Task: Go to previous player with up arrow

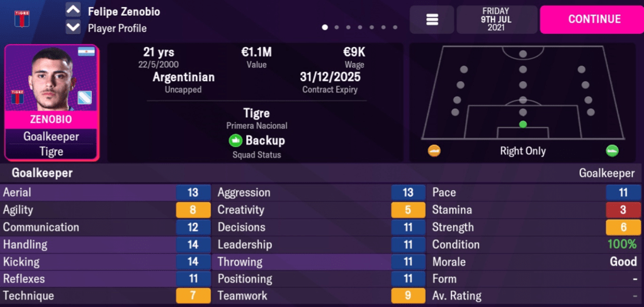Action: pos(73,11)
